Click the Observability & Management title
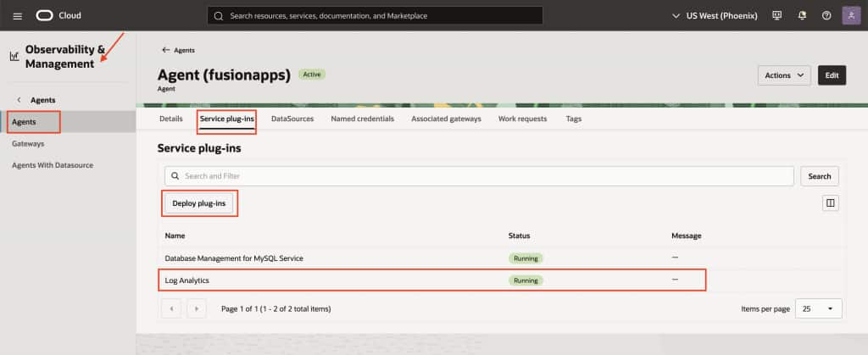 click(64, 57)
